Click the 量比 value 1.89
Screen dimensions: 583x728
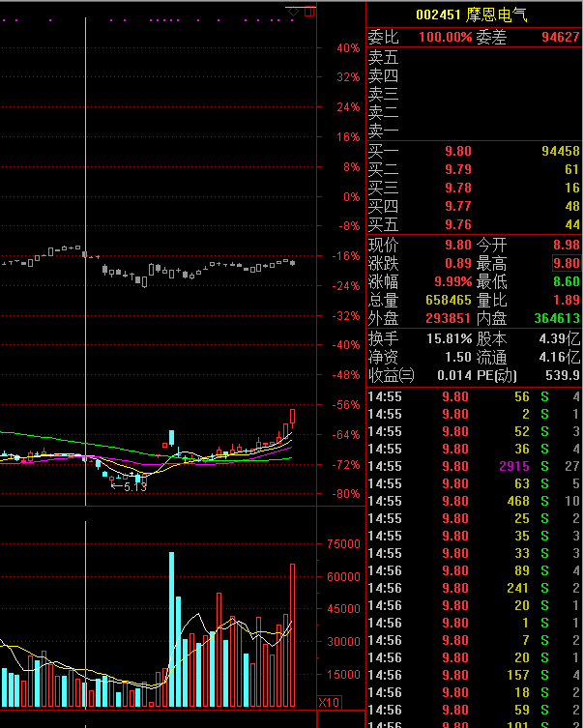567,301
